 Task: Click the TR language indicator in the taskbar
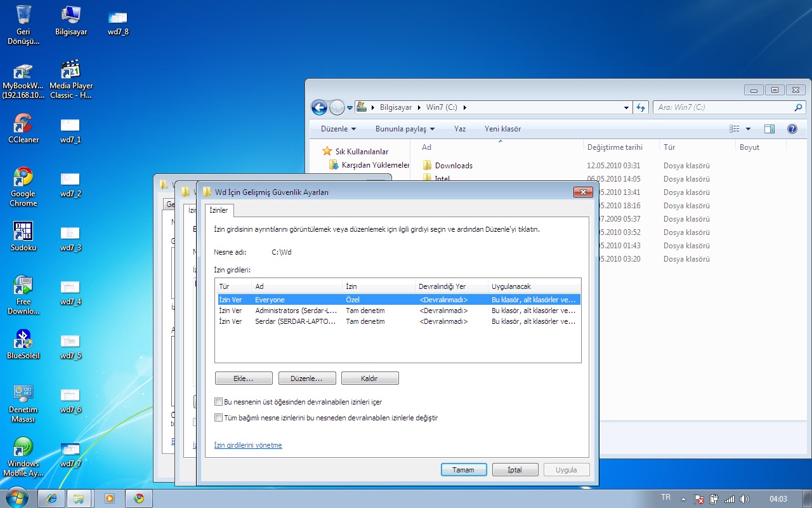tap(666, 498)
